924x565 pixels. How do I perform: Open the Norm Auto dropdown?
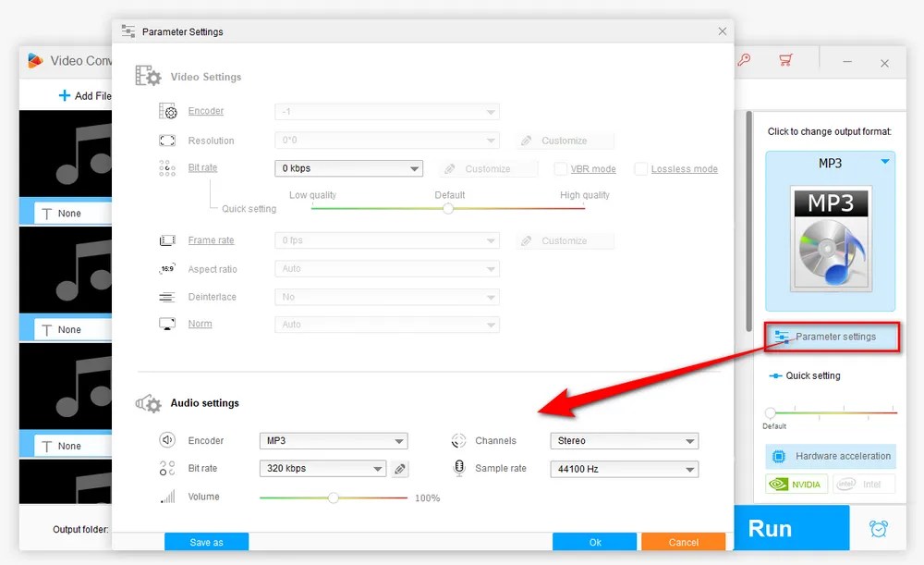pos(387,325)
